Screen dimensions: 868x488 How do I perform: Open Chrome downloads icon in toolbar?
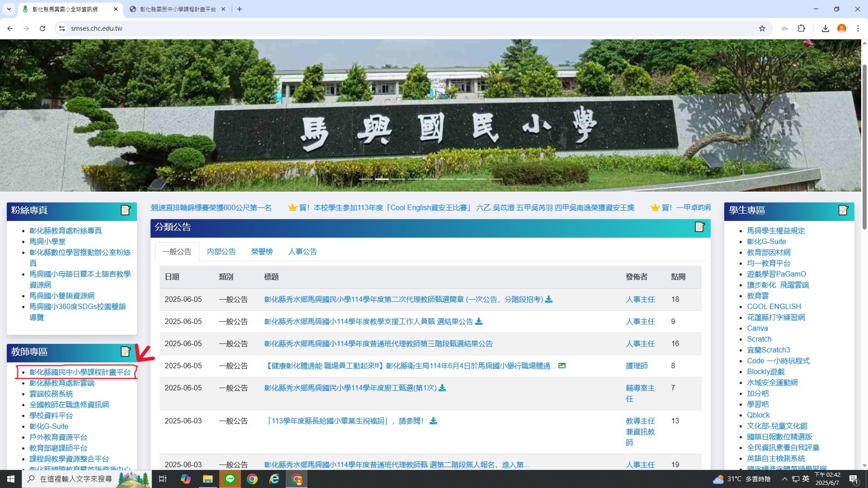click(825, 28)
